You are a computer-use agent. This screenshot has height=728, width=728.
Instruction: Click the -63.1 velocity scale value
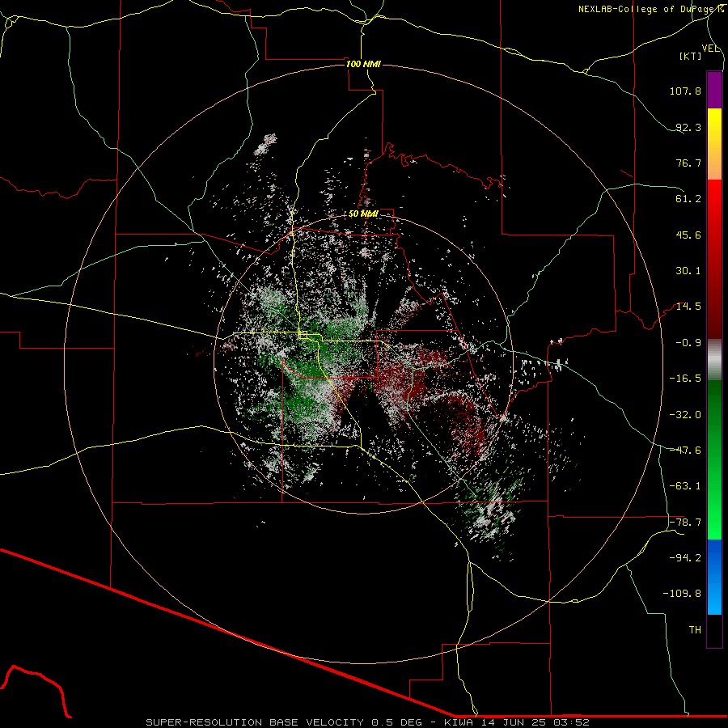click(x=685, y=486)
